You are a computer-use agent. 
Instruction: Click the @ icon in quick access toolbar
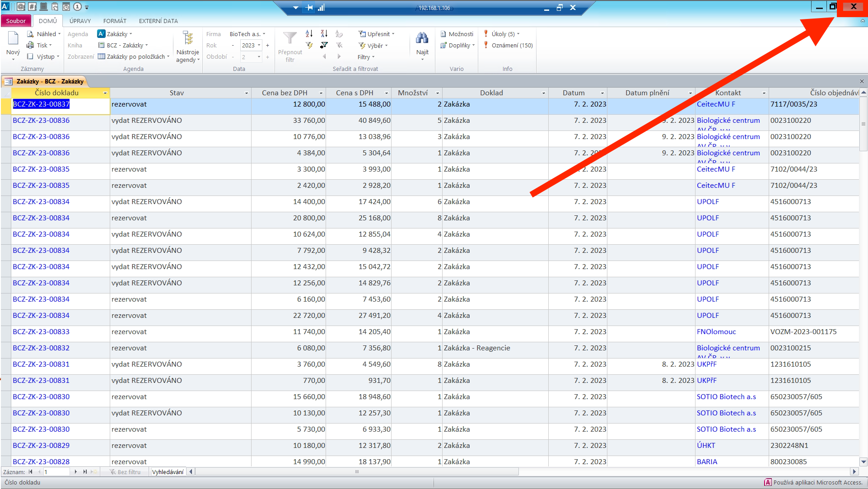click(x=21, y=7)
